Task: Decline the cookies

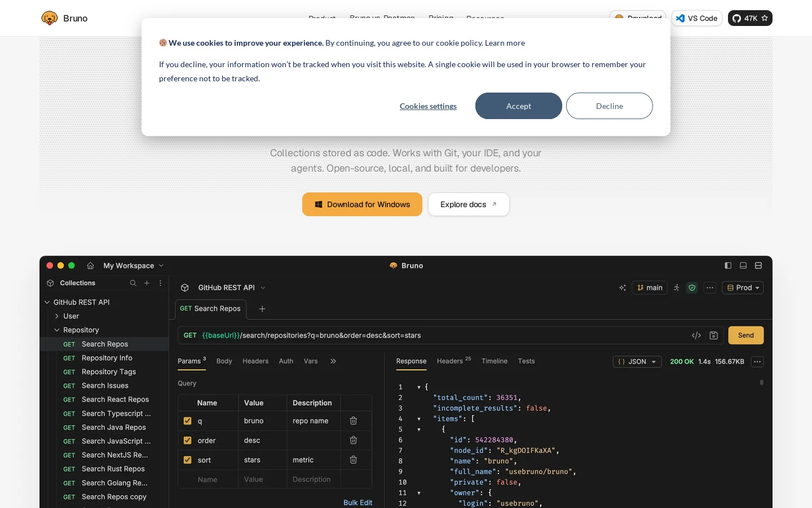Action: point(610,106)
